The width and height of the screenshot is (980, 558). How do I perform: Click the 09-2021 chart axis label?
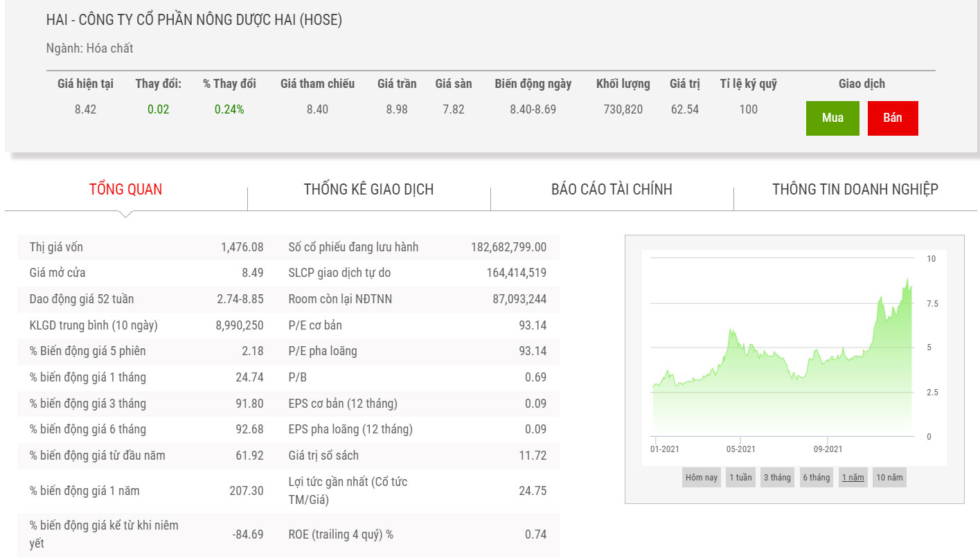[x=828, y=449]
